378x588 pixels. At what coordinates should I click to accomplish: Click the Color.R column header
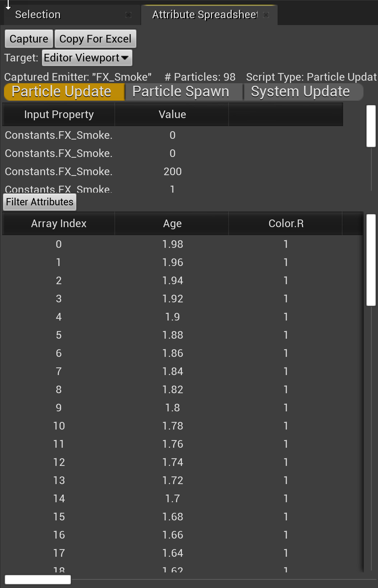286,223
